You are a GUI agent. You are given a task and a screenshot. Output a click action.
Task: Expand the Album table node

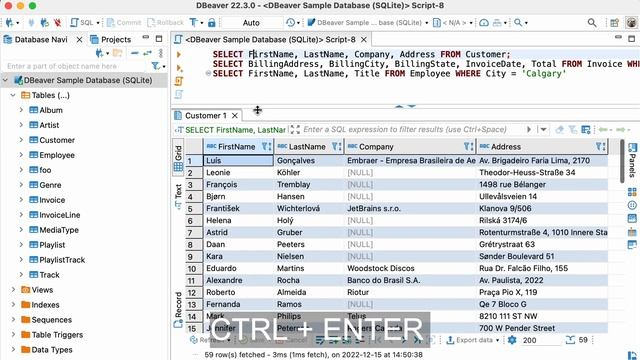pyautogui.click(x=21, y=110)
